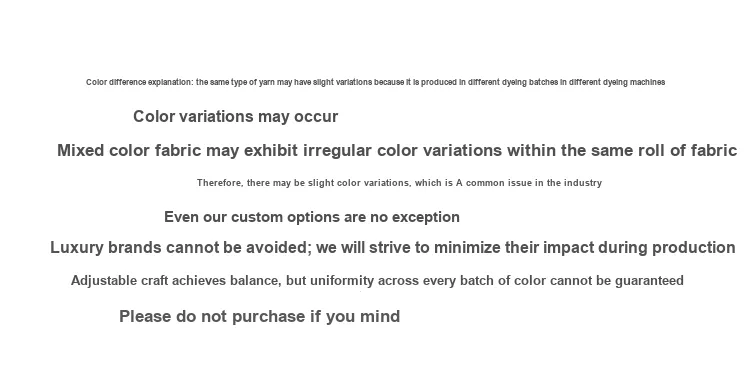Click the word 'yarn' in the top line
The height and width of the screenshot is (391, 750).
pyautogui.click(x=266, y=83)
